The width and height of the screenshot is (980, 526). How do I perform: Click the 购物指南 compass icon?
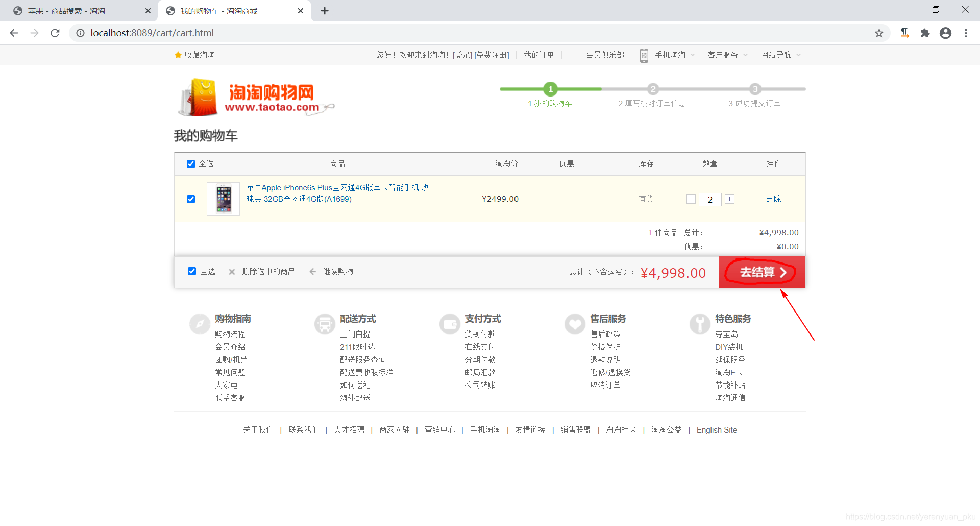click(200, 324)
